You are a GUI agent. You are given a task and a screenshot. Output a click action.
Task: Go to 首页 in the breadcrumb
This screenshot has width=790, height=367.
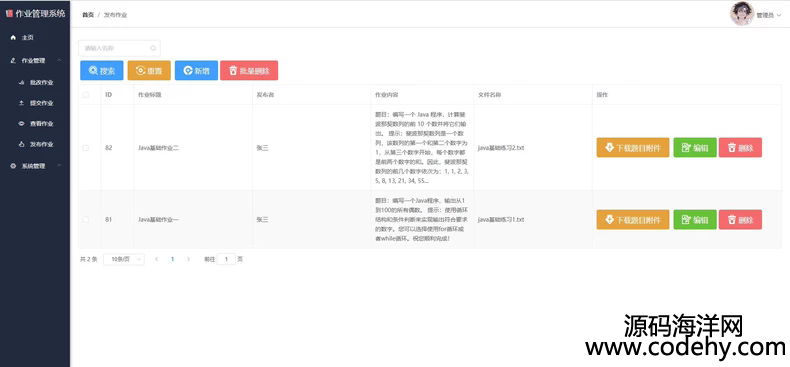[x=88, y=15]
